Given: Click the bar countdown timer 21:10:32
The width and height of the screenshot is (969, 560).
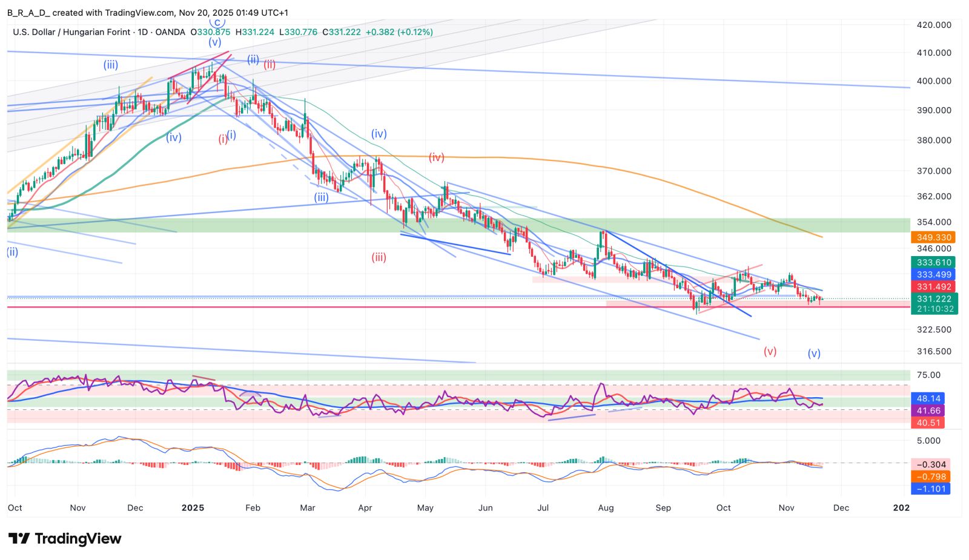Looking at the screenshot, I should tap(934, 309).
